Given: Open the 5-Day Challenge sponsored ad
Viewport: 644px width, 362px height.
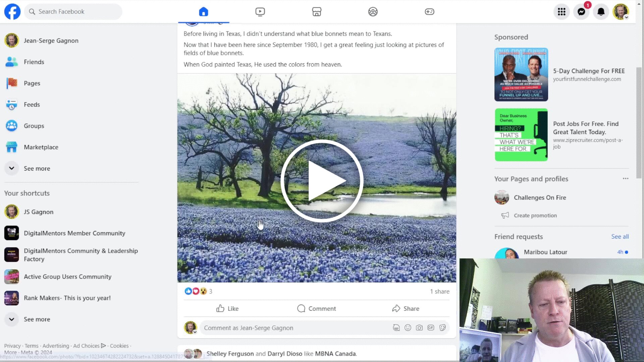Looking at the screenshot, I should (561, 74).
